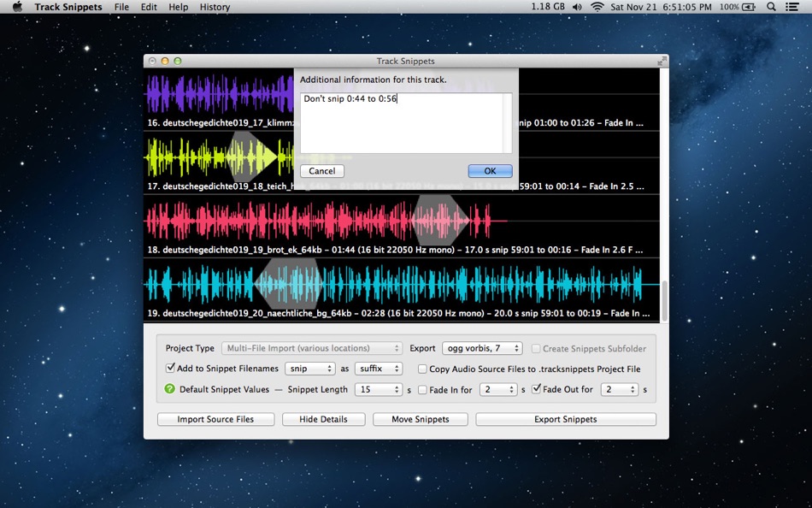Image resolution: width=812 pixels, height=508 pixels.
Task: Open the History menu
Action: coord(215,7)
